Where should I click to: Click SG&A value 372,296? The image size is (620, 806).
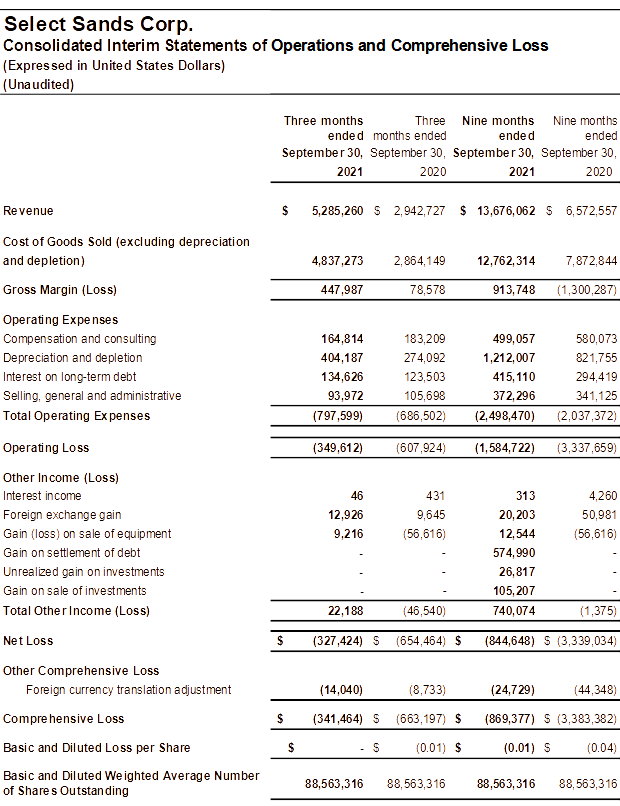point(514,396)
